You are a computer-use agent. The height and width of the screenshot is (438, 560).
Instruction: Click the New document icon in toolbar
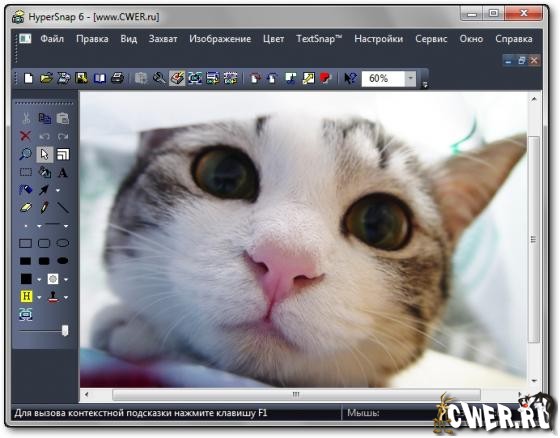[x=28, y=78]
